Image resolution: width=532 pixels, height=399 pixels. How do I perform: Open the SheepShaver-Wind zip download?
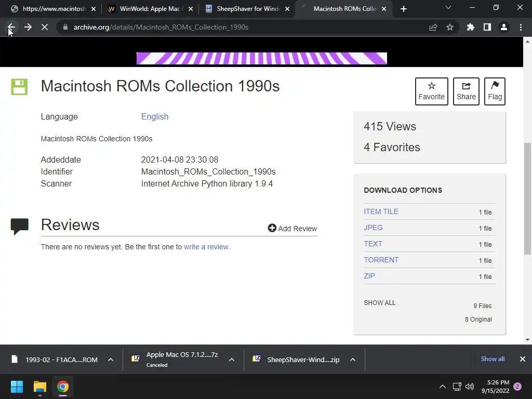[297, 360]
